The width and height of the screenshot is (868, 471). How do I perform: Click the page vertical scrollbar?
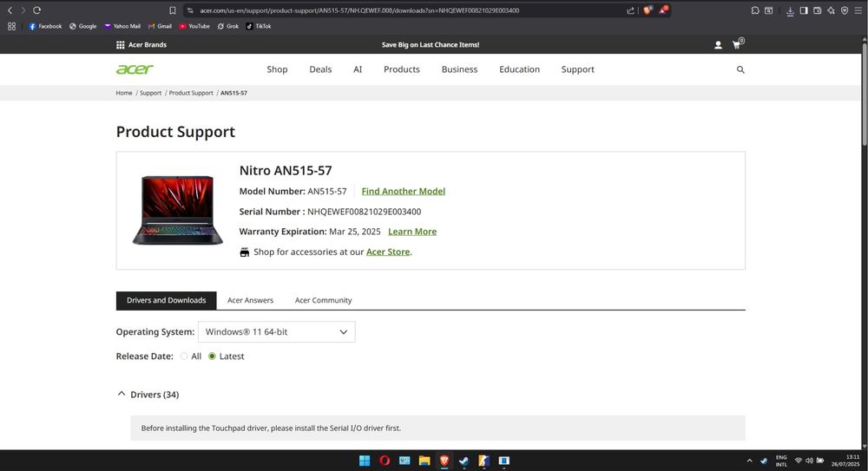coord(865,94)
